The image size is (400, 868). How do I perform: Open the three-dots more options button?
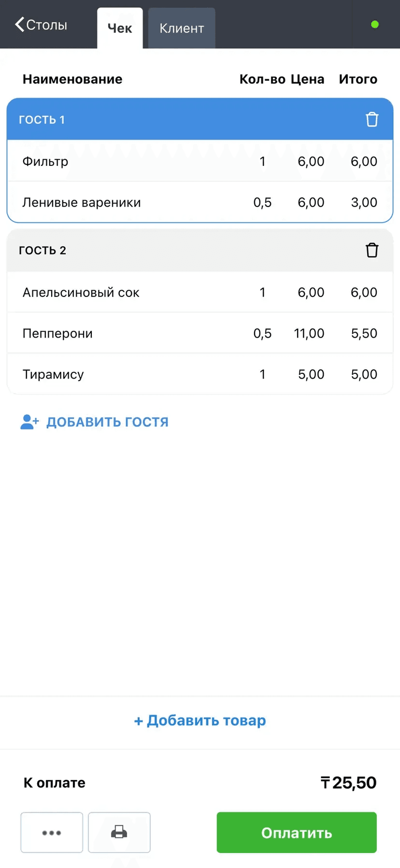[x=52, y=832]
